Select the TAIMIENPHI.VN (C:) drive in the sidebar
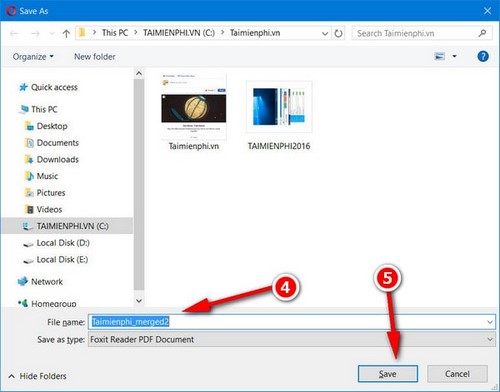This screenshot has height=392, width=500. 67,226
